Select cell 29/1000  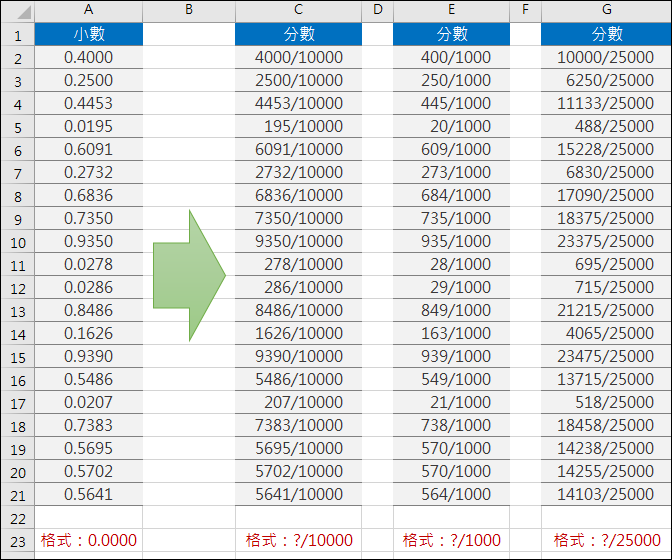[x=451, y=287]
